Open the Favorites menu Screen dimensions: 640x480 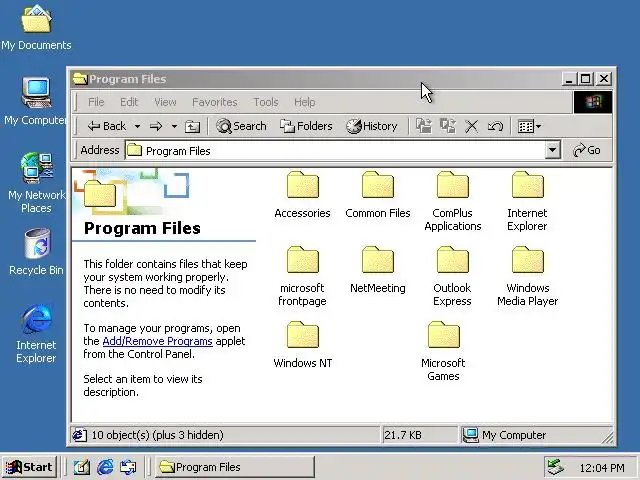point(215,102)
